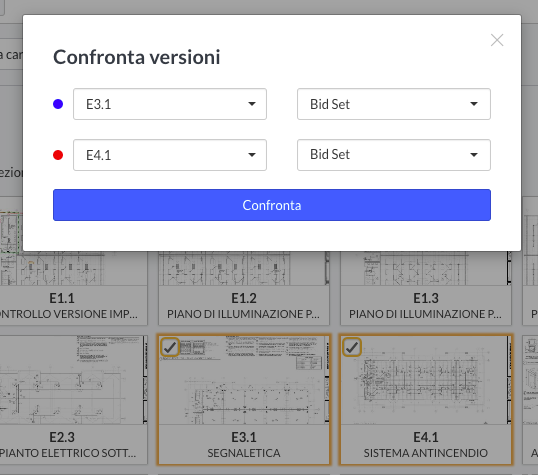Screen dimensions: 538x475
Task: Close the Confronta versioni dialog
Action: [x=497, y=40]
